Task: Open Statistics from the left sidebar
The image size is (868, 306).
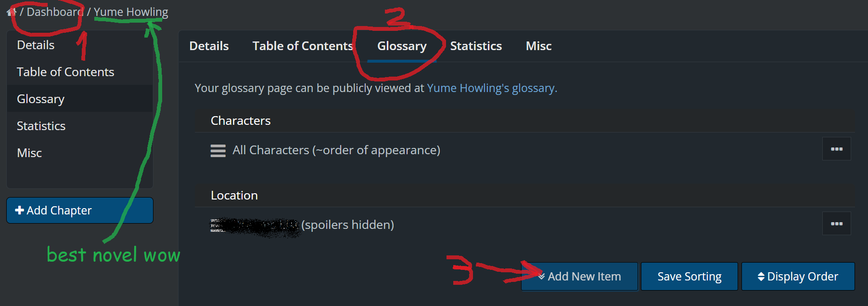Action: point(41,126)
